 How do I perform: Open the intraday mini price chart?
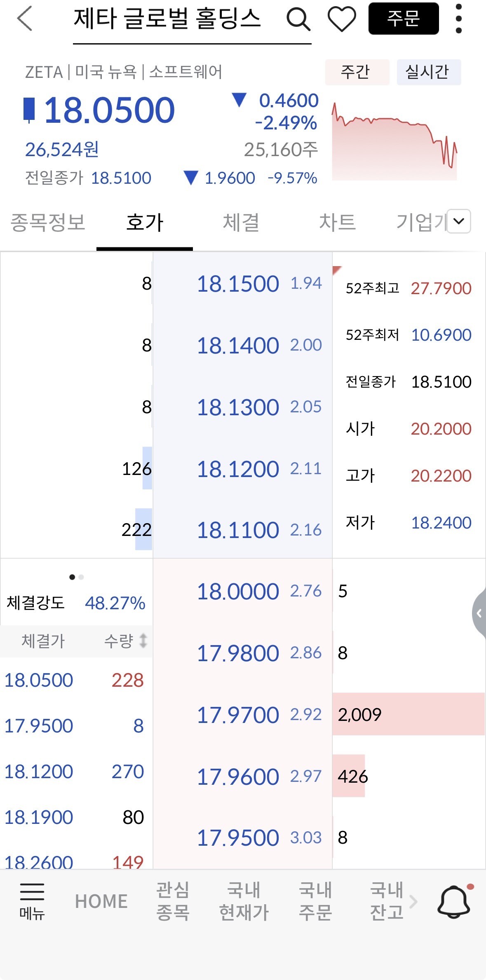tap(394, 140)
